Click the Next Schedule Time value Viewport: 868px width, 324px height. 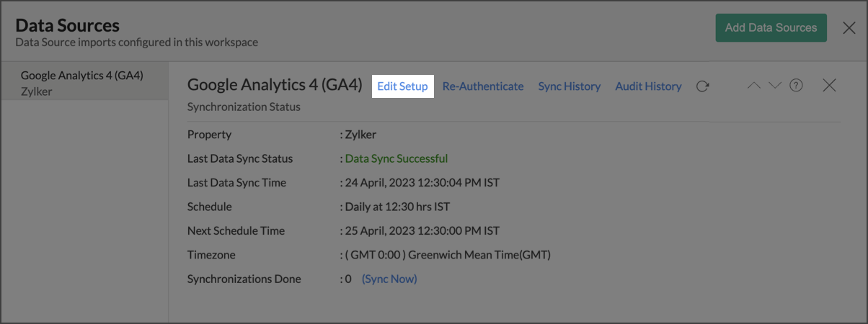[422, 231]
